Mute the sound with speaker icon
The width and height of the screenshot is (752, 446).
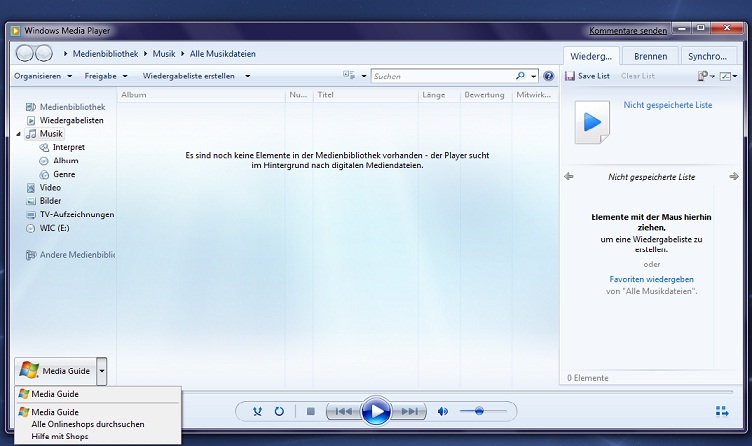(443, 411)
